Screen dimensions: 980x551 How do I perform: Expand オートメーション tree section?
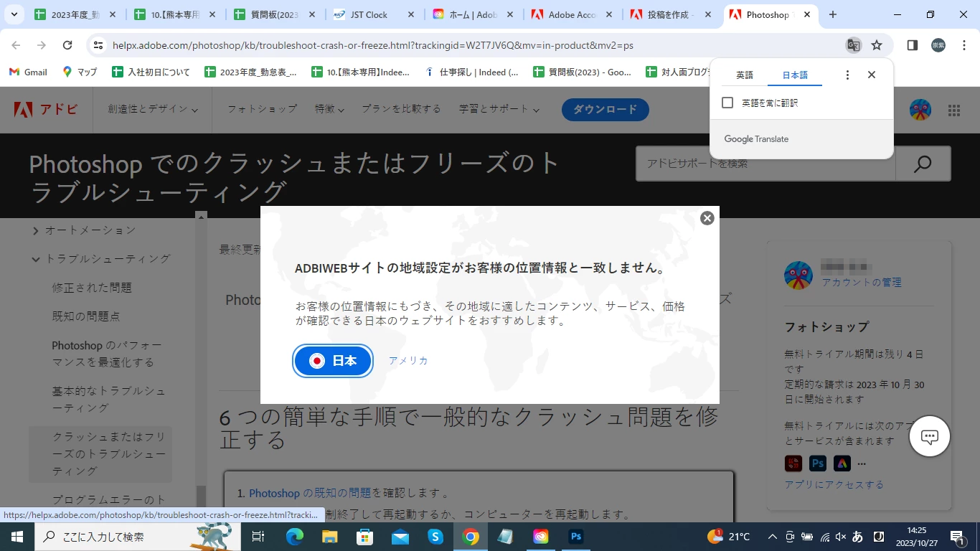[x=36, y=230]
